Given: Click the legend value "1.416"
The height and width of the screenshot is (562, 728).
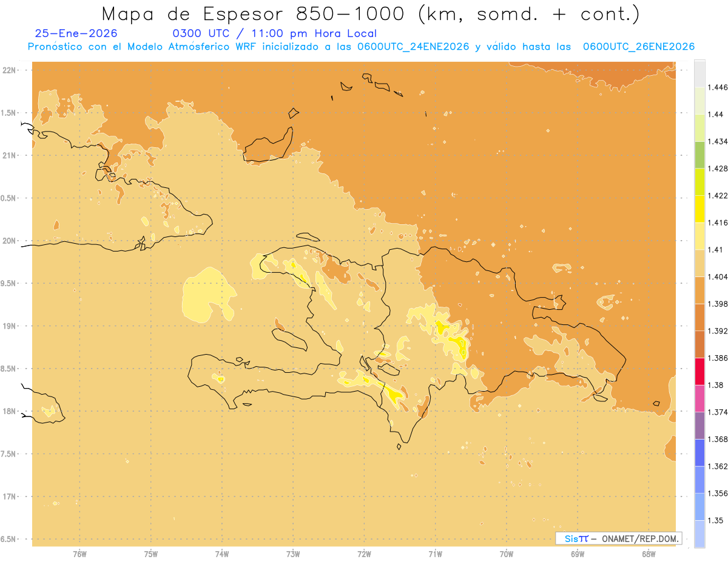Looking at the screenshot, I should pos(717,222).
